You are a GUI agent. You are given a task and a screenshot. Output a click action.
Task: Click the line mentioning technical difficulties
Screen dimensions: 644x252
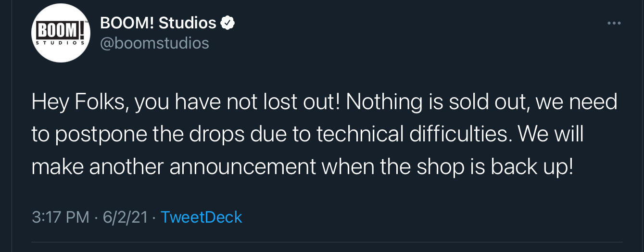pos(308,135)
